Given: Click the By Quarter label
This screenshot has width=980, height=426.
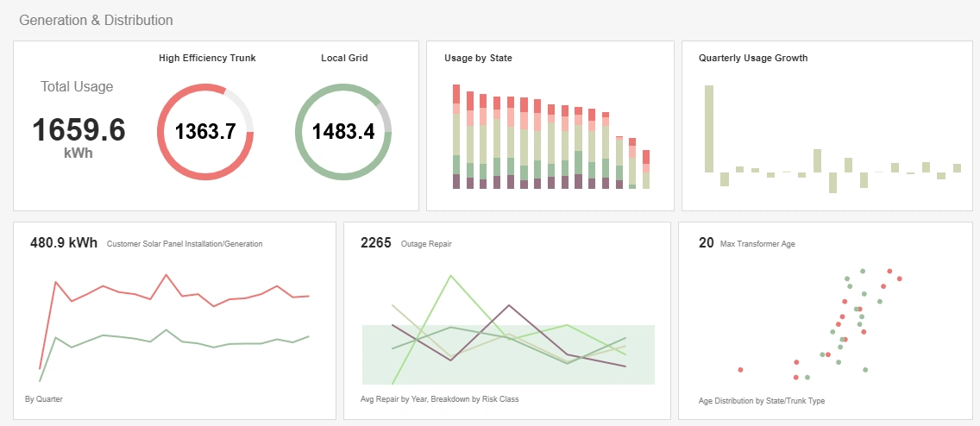Looking at the screenshot, I should 44,399.
